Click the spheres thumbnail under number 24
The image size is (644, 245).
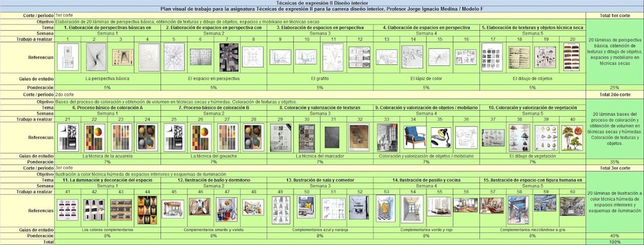(x=147, y=138)
